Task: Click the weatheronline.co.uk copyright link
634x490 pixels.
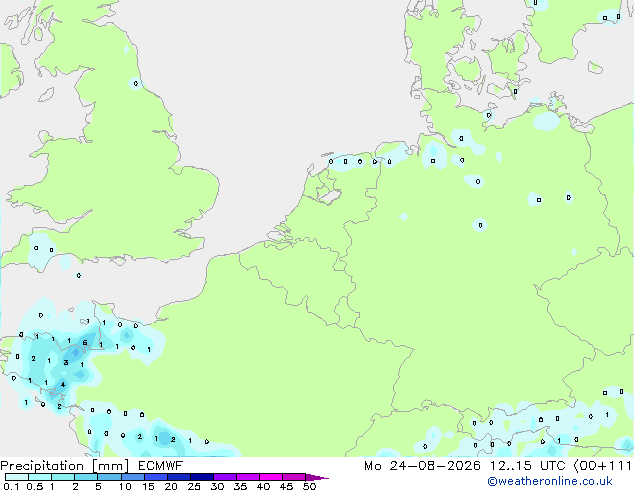Action: pos(550,481)
